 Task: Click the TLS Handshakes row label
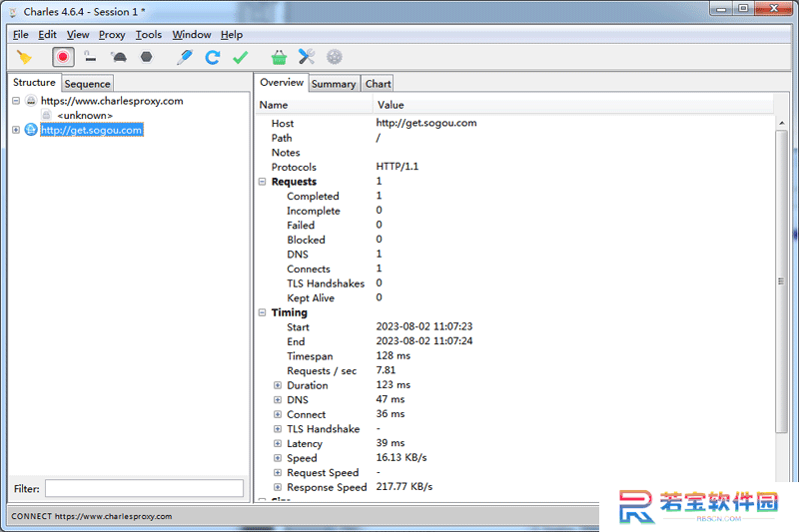326,283
